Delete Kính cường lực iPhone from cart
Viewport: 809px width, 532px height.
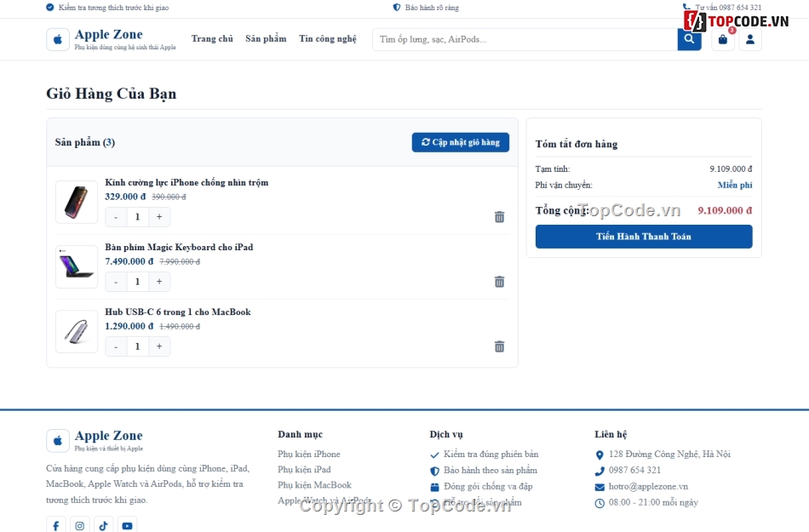[499, 217]
